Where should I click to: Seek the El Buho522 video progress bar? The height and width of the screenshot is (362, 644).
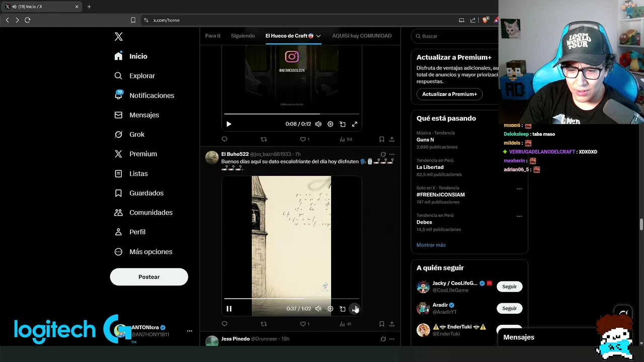coord(292,299)
